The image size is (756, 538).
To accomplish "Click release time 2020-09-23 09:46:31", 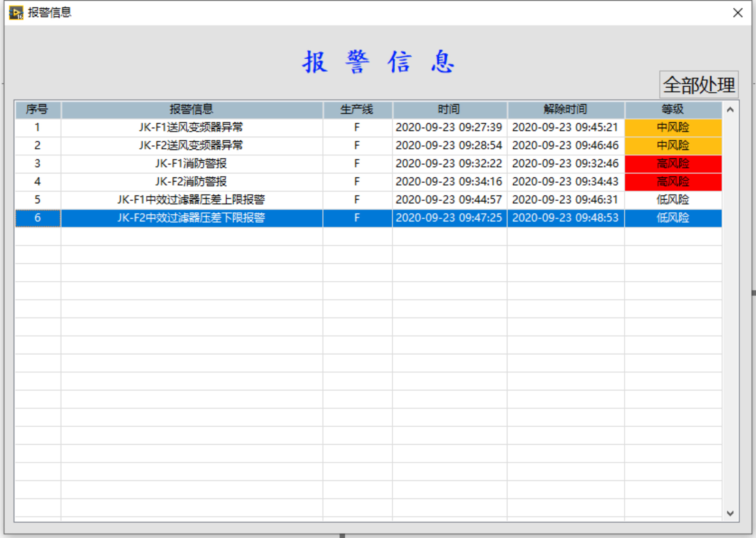I will click(566, 200).
